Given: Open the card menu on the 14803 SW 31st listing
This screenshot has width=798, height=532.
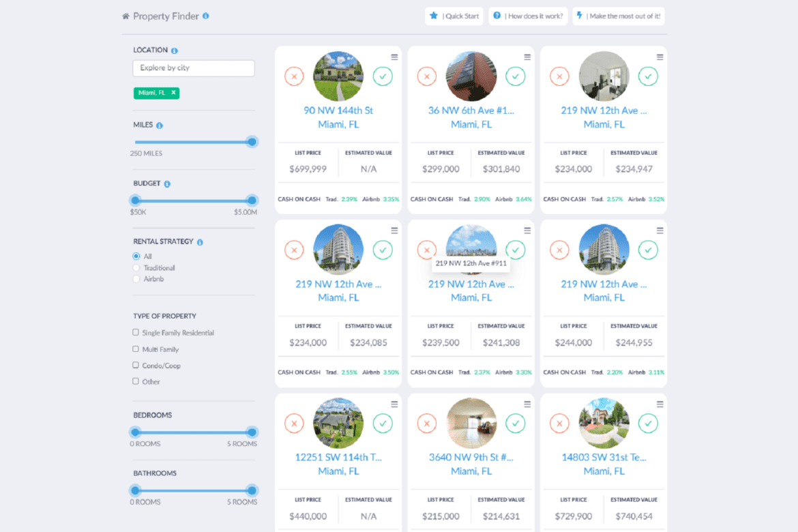Looking at the screenshot, I should click(x=659, y=404).
